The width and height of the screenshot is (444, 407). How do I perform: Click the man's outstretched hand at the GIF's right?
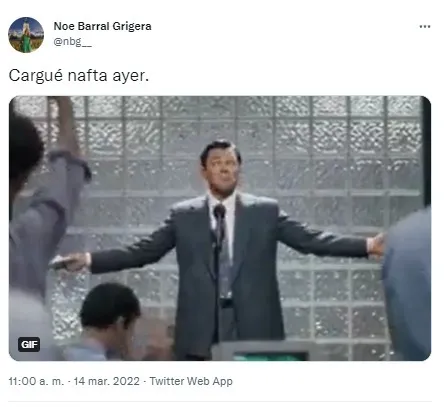click(x=376, y=246)
